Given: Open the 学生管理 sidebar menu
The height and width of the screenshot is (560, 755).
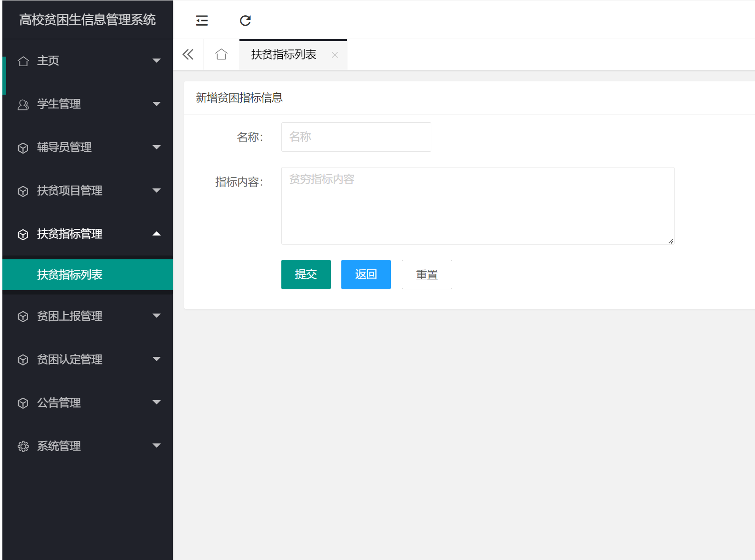Looking at the screenshot, I should pos(88,104).
